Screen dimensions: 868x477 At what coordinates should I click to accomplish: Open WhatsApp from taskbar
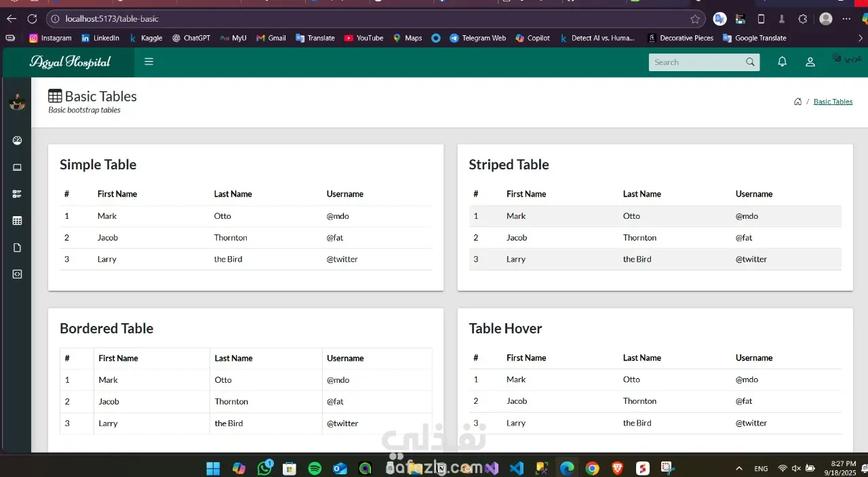[x=264, y=468]
